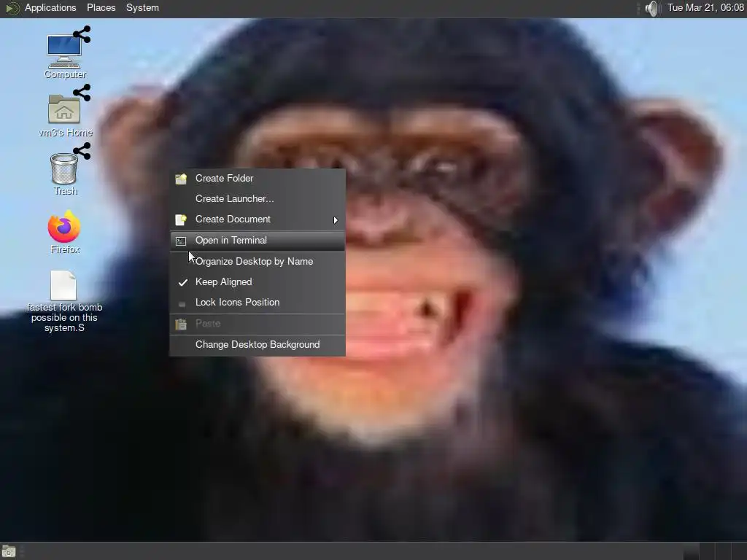Toggle Lock Icons Position option
Image resolution: width=747 pixels, height=560 pixels.
pyautogui.click(x=258, y=303)
